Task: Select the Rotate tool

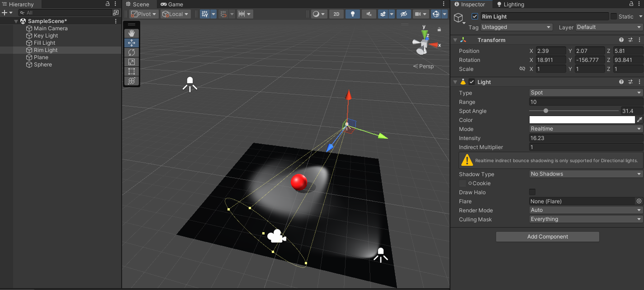Action: click(x=131, y=52)
